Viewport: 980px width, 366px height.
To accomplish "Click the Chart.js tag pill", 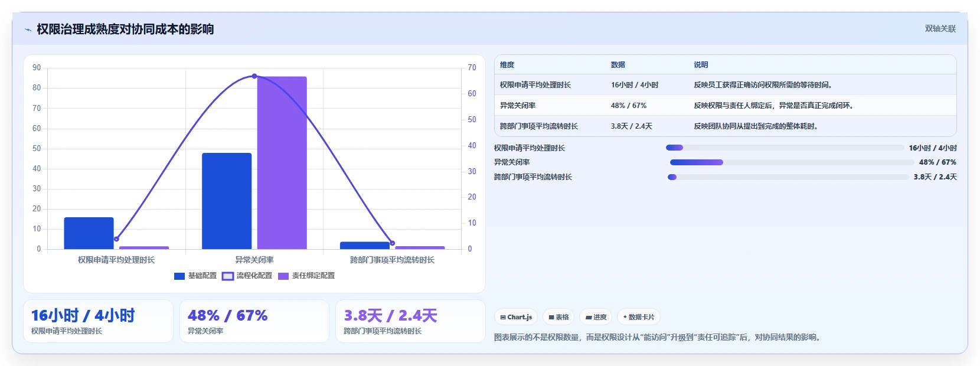I will tap(516, 317).
